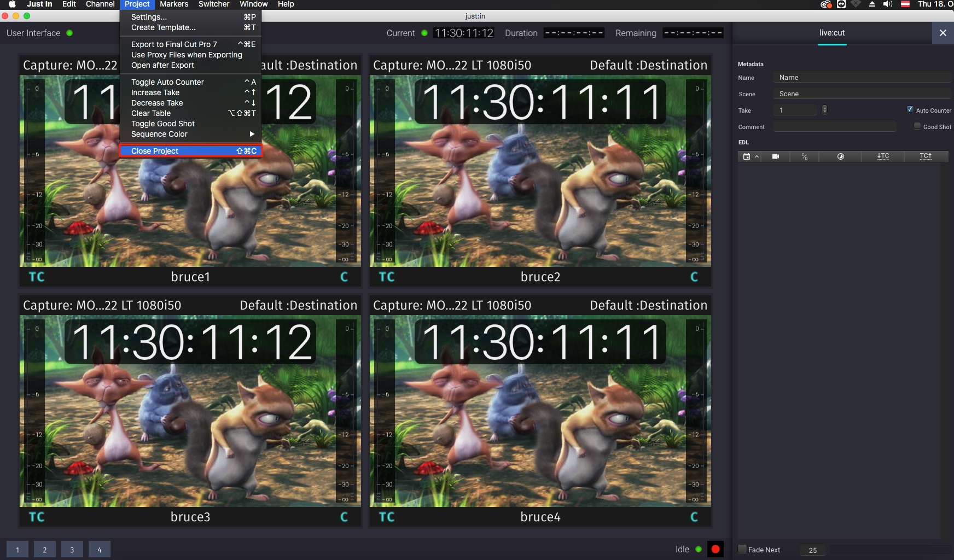Click the bruce2 video preview
954x560 pixels.
click(540, 171)
